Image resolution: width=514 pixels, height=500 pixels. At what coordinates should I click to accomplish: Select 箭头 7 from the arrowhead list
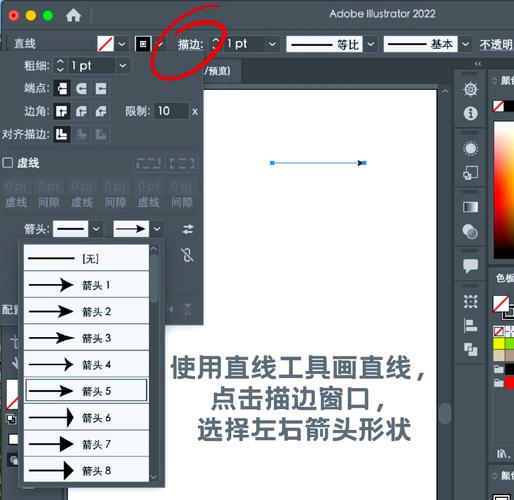pyautogui.click(x=86, y=444)
